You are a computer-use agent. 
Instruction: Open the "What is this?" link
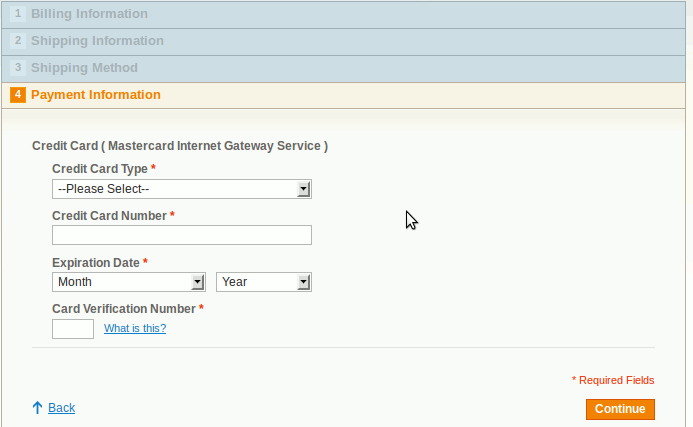click(135, 328)
